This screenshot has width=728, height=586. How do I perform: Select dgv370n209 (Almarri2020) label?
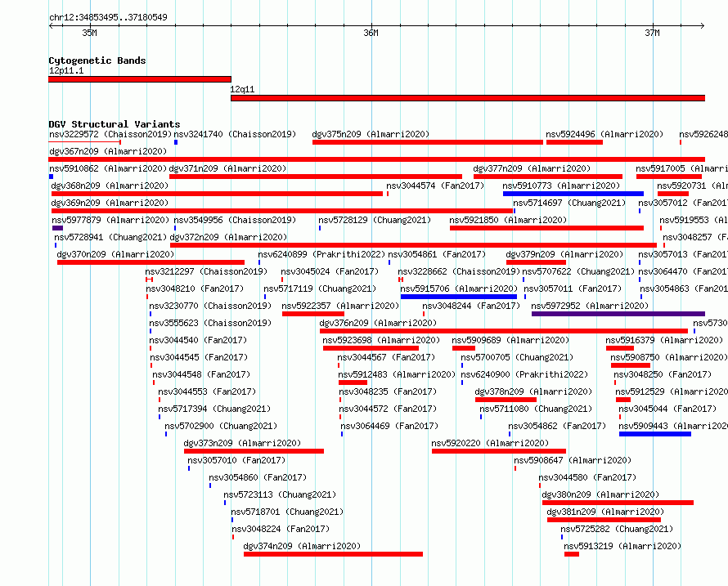(115, 254)
